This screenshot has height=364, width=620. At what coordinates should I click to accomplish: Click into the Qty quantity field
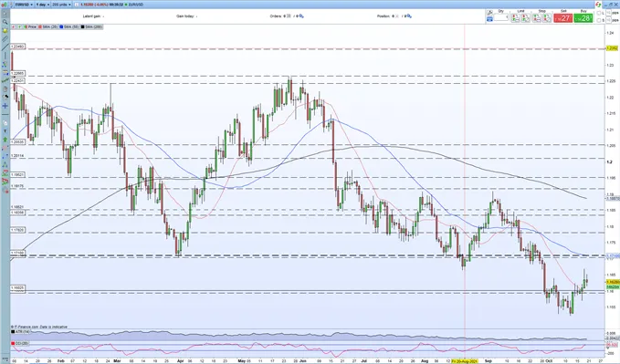501,17
